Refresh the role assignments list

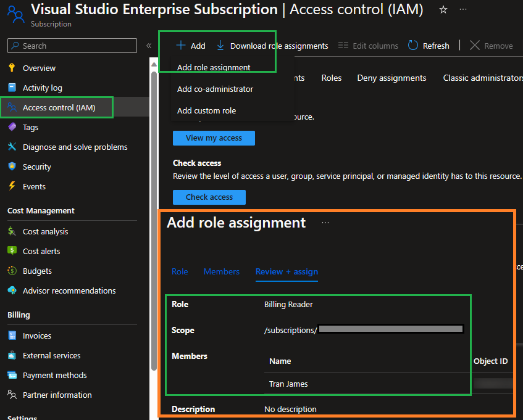pyautogui.click(x=429, y=46)
